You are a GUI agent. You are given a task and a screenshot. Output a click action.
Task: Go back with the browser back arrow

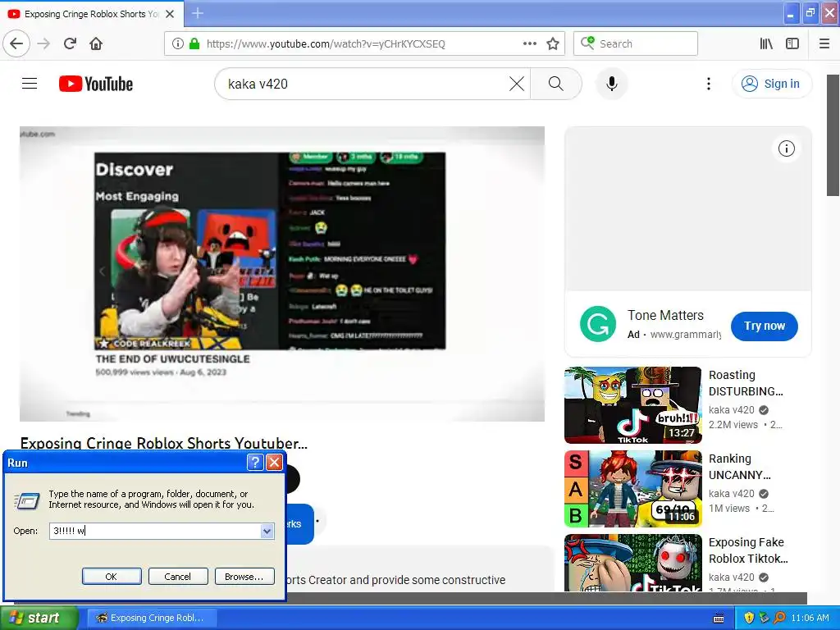pyautogui.click(x=16, y=43)
